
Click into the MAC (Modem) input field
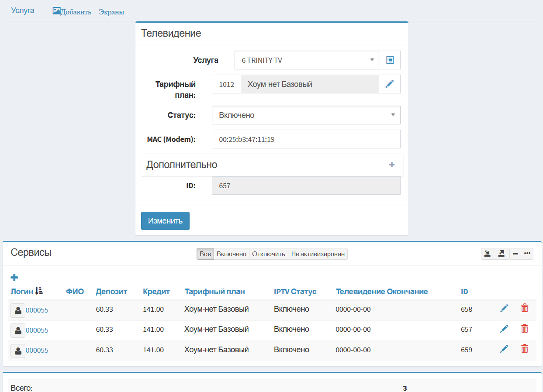306,139
